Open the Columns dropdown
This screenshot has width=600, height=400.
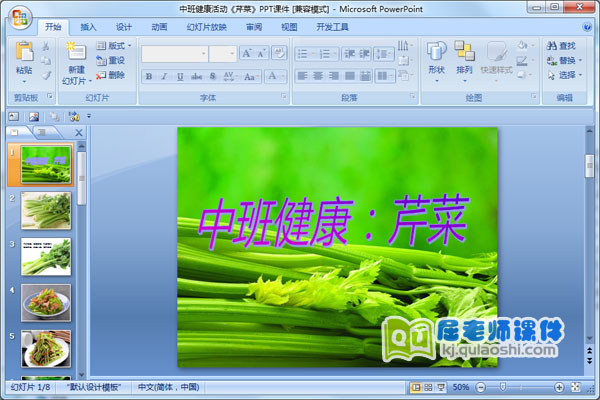point(384,76)
